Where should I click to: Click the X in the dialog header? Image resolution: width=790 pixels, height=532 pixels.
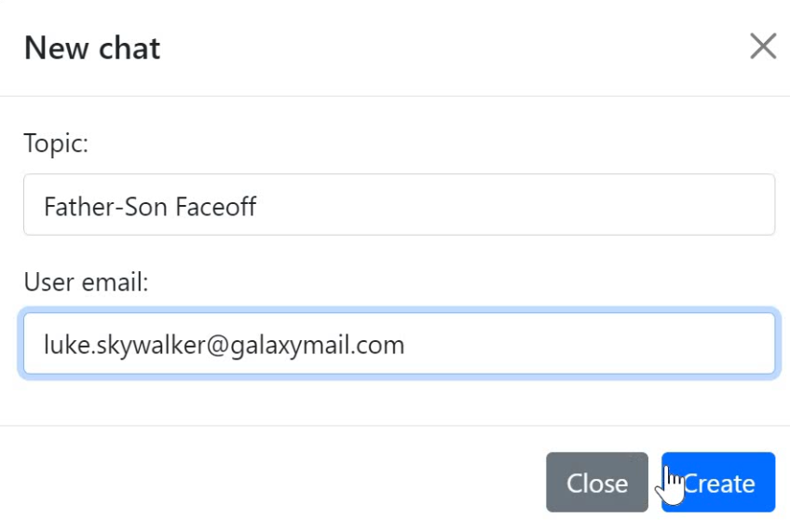(763, 47)
